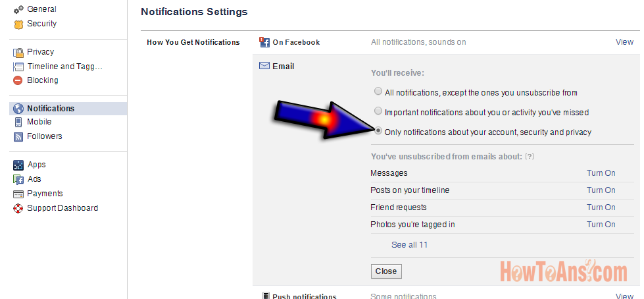The image size is (644, 299).
Task: Expand See all 11 unsubscribed emails
Action: coord(409,245)
